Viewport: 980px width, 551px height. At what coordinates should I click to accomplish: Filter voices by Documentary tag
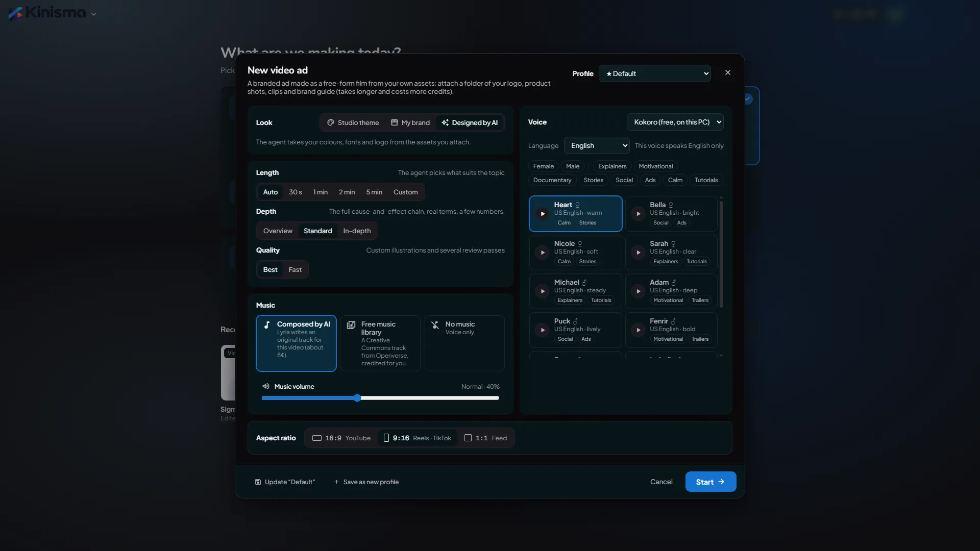pos(552,180)
